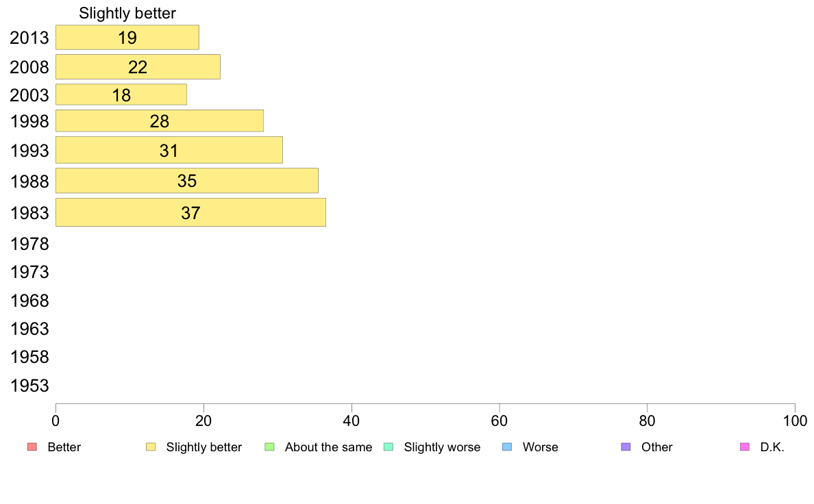The width and height of the screenshot is (814, 504).
Task: Select the 1983 bar showing 37
Action: pos(191,212)
